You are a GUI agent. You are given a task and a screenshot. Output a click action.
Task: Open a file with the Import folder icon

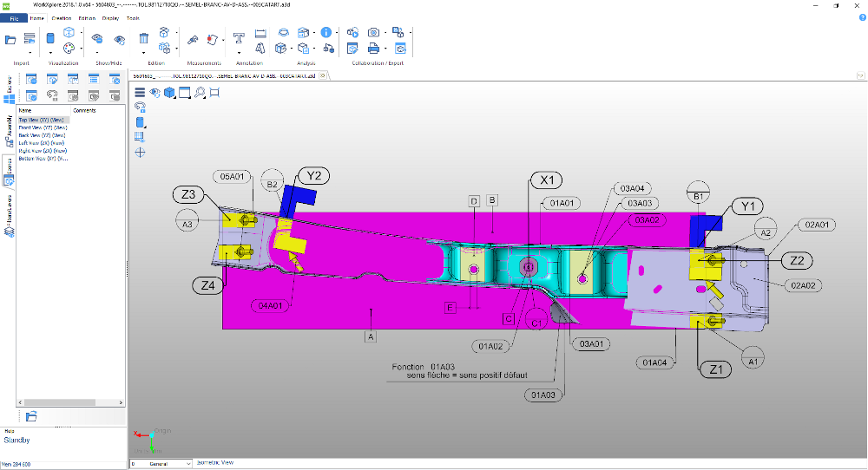pos(10,40)
